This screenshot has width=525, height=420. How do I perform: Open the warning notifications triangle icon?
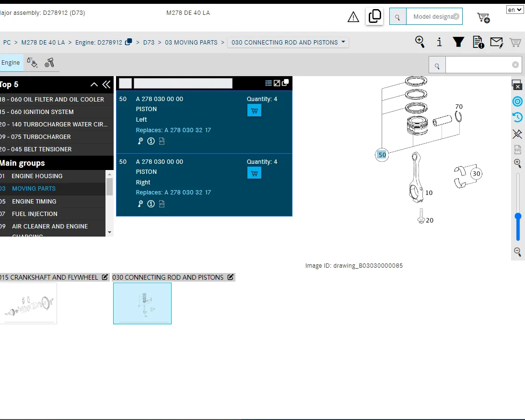353,17
